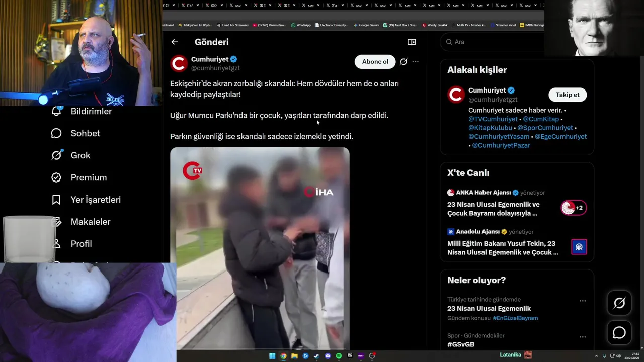Click the Sohbet chat bubble icon
The image size is (644, 362).
pos(56,133)
